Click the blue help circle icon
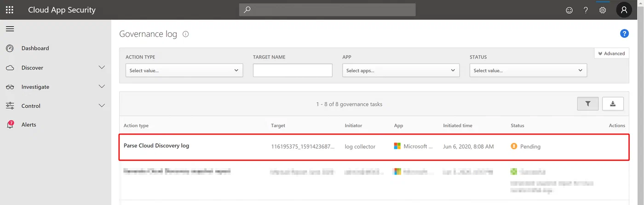 (624, 33)
